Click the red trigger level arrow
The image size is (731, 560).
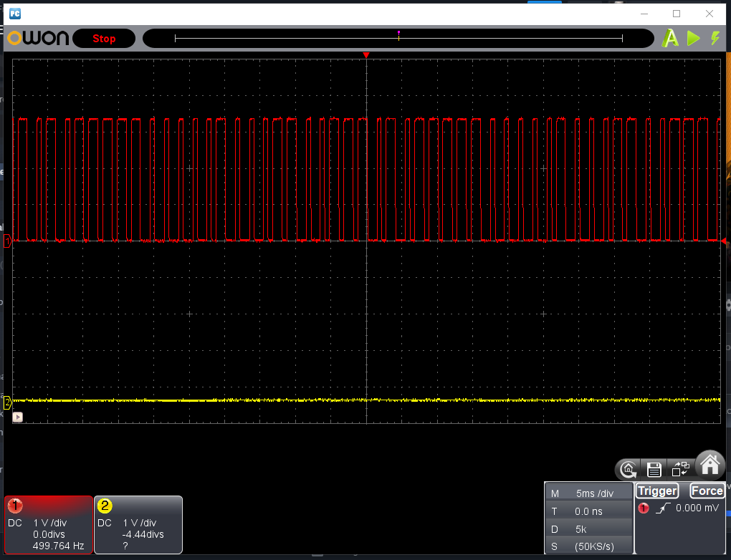click(724, 241)
